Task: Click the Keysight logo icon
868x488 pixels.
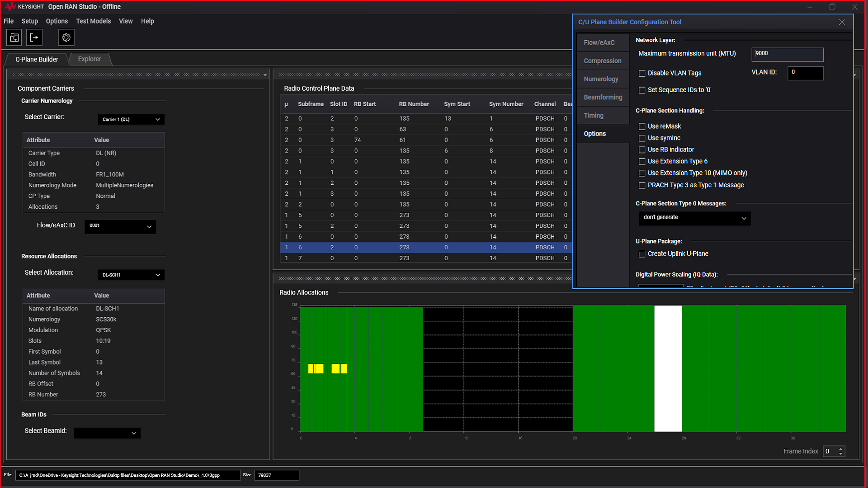Action: pos(10,6)
